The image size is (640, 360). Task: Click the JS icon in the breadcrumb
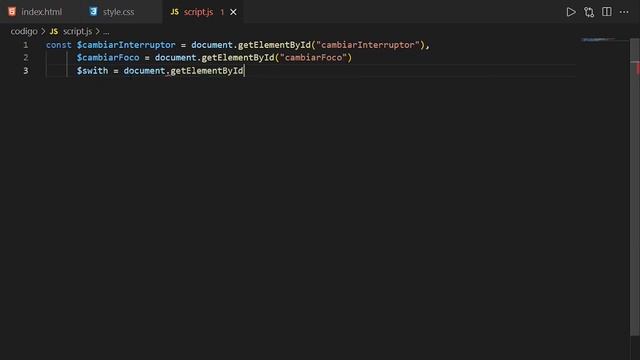54,31
